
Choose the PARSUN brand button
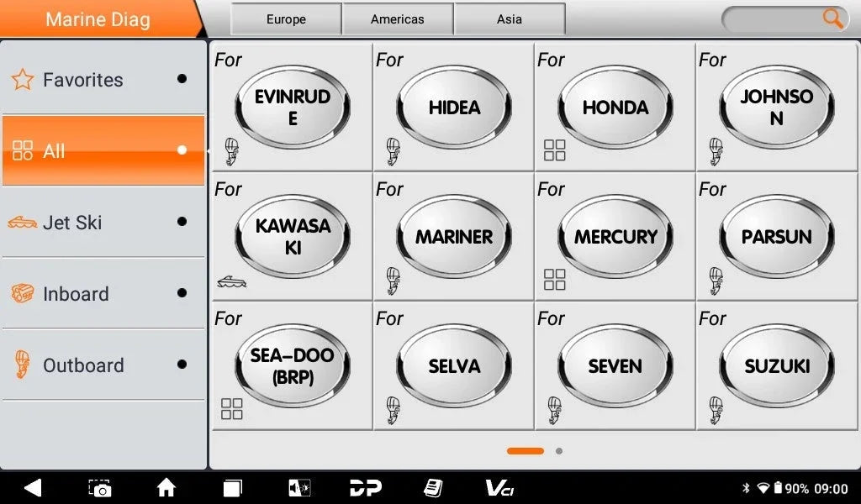[x=776, y=237]
